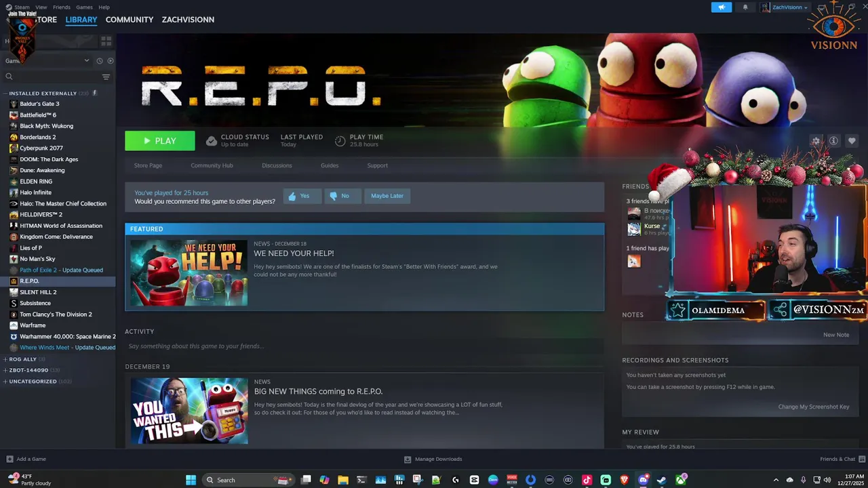The image size is (868, 488).
Task: Click the Steam taskbar icon
Action: [661, 480]
